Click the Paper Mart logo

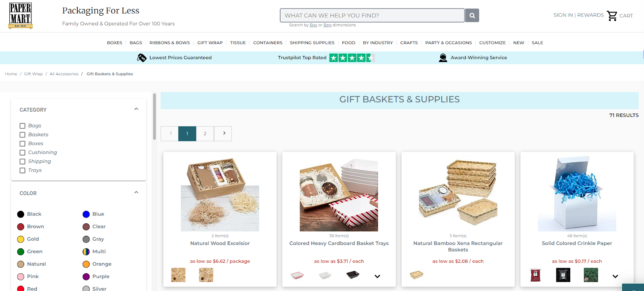click(21, 16)
